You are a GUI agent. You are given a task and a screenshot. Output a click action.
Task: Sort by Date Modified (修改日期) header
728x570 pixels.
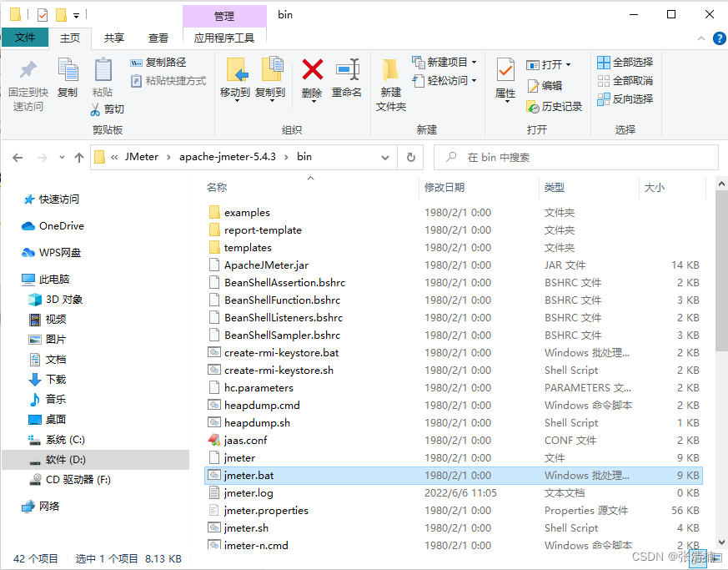(x=444, y=188)
